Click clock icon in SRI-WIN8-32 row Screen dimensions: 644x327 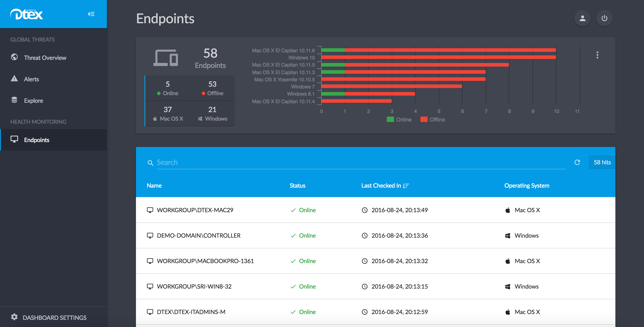[364, 287]
